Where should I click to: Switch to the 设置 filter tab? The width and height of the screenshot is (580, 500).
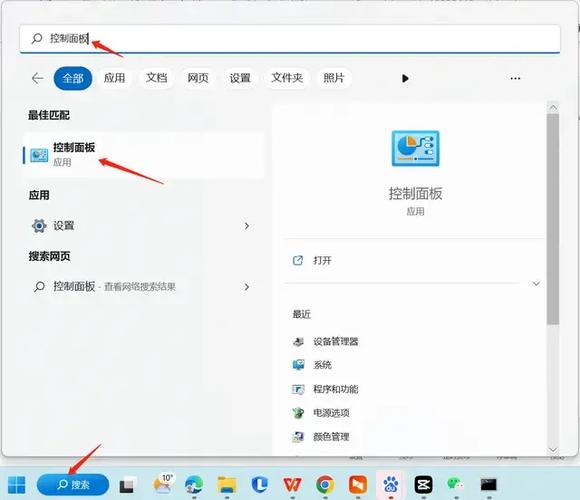240,78
